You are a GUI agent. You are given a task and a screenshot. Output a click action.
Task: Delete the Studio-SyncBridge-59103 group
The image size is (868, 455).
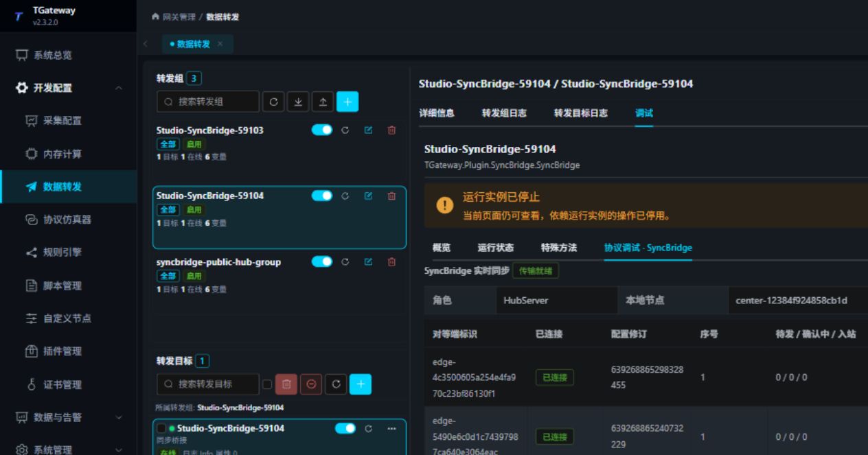(x=391, y=130)
